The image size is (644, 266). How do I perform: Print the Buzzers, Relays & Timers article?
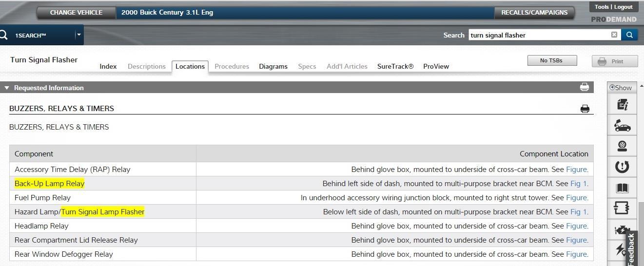(x=585, y=109)
